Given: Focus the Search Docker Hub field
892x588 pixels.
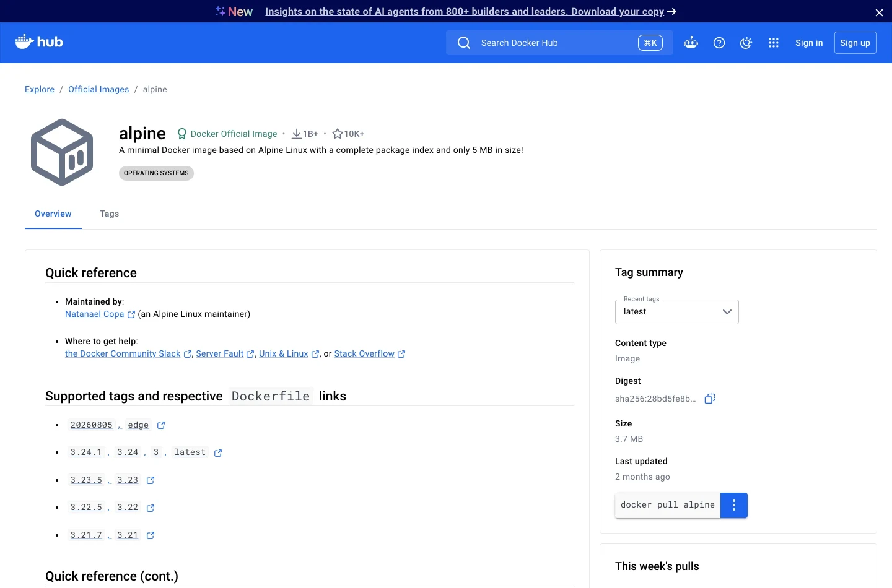Looking at the screenshot, I should click(559, 43).
